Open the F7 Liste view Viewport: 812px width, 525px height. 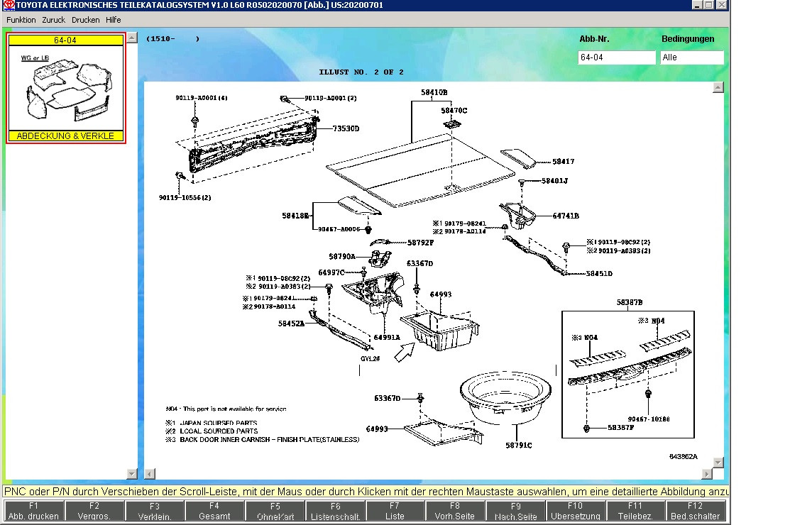(395, 511)
